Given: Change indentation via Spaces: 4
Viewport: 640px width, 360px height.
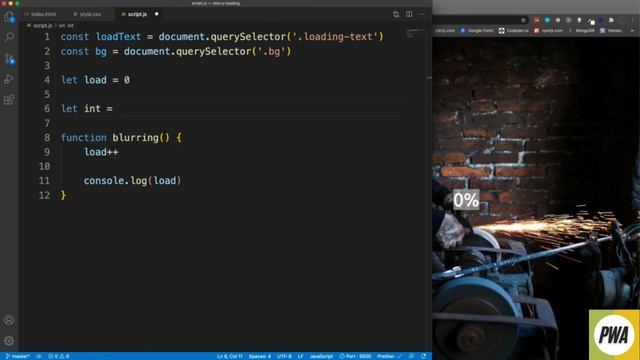Looking at the screenshot, I should click(260, 356).
